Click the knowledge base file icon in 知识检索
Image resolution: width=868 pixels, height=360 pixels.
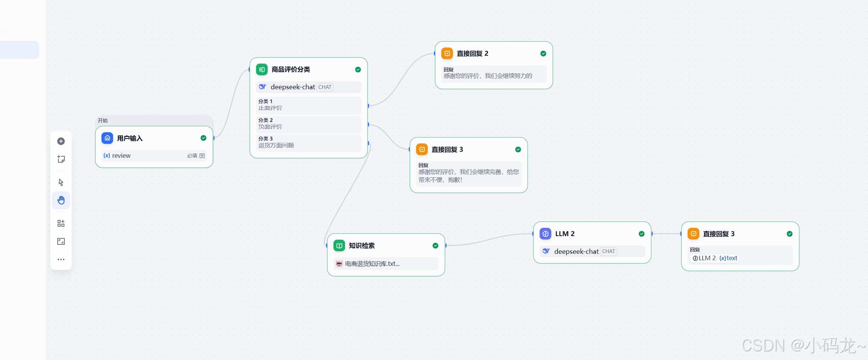coord(339,264)
